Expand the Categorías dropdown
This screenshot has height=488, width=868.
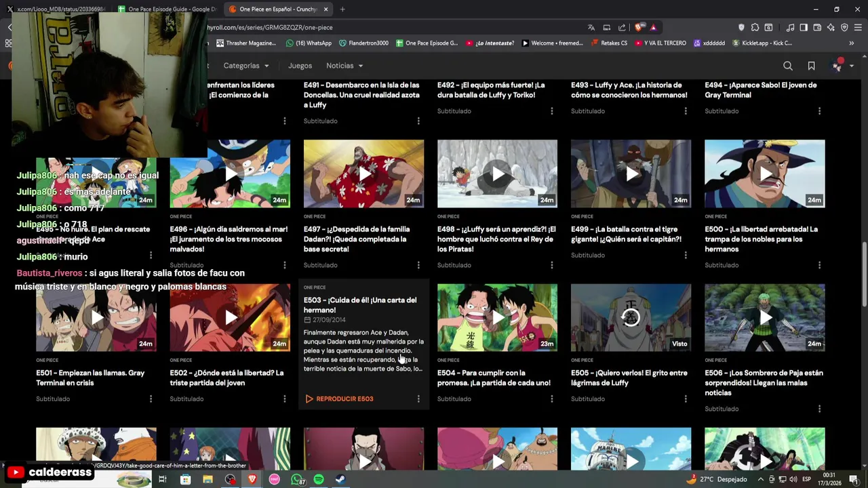pyautogui.click(x=246, y=66)
